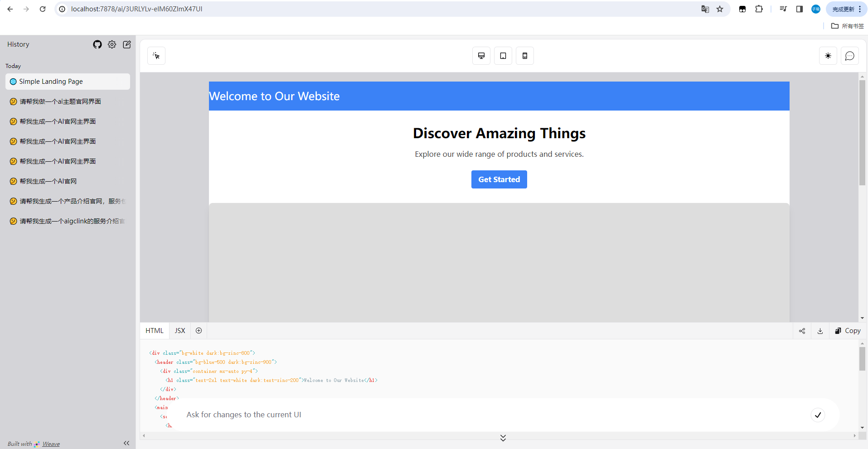Download the generated code
The width and height of the screenshot is (868, 449).
[820, 331]
